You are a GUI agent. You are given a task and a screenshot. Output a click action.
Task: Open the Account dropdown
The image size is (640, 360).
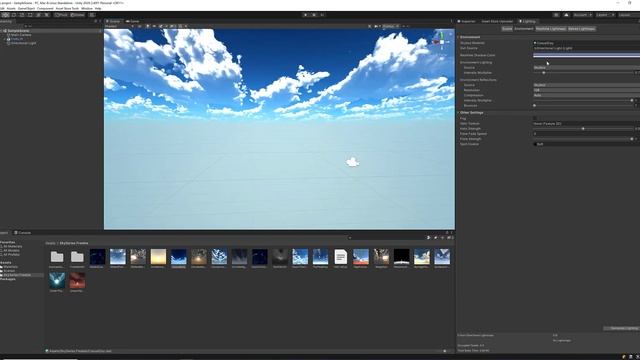(x=582, y=15)
